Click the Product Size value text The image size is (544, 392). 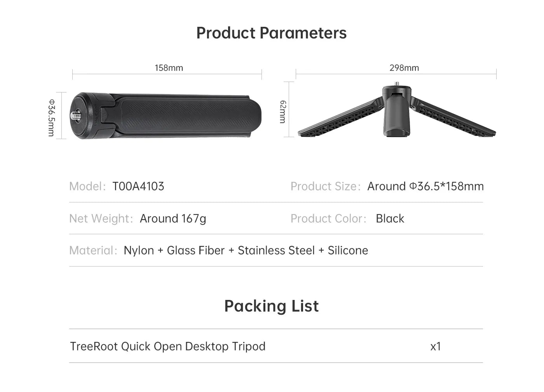[425, 186]
